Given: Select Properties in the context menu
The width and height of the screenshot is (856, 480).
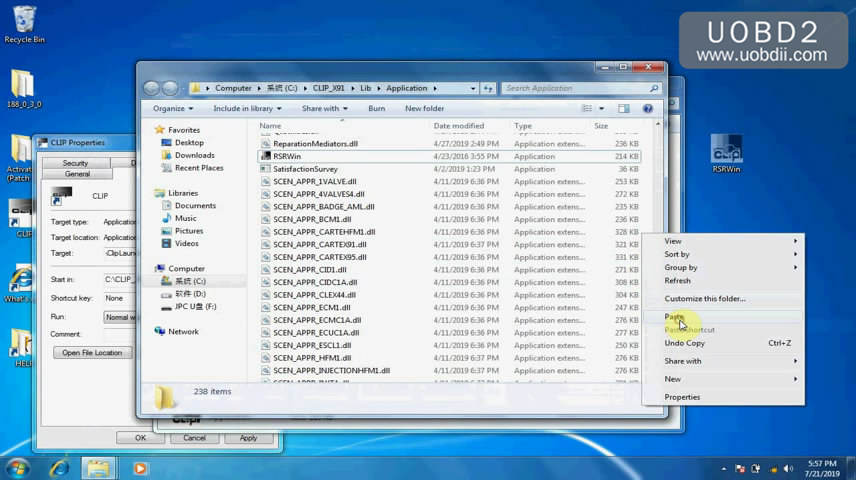Looking at the screenshot, I should pyautogui.click(x=682, y=397).
